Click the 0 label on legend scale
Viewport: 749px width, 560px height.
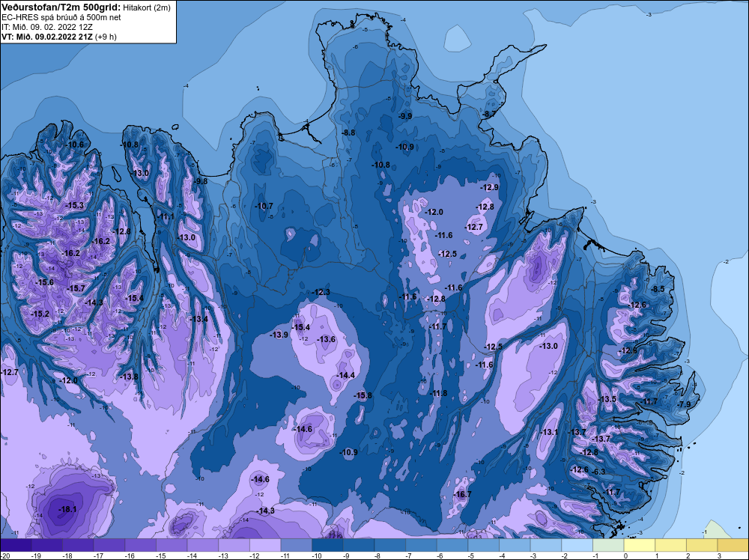[x=625, y=556]
